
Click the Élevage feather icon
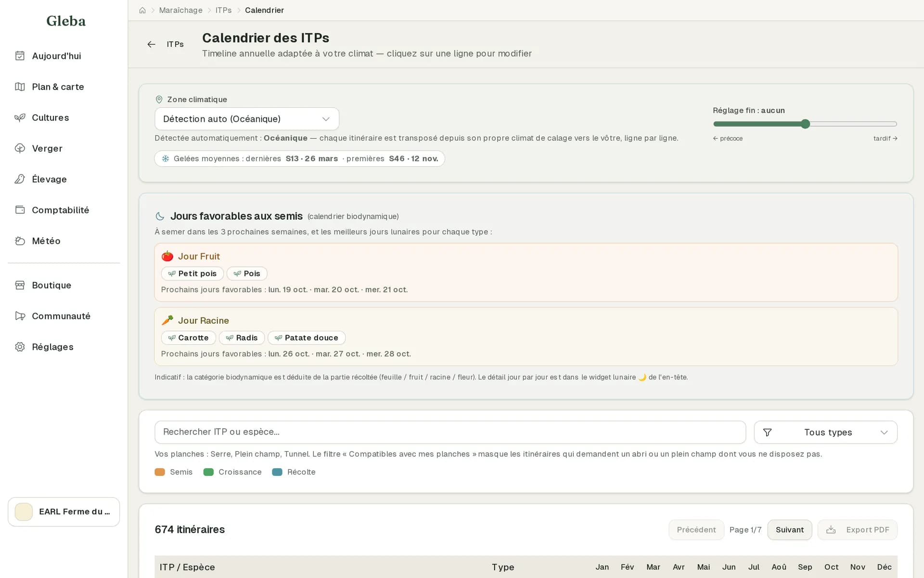pos(20,179)
